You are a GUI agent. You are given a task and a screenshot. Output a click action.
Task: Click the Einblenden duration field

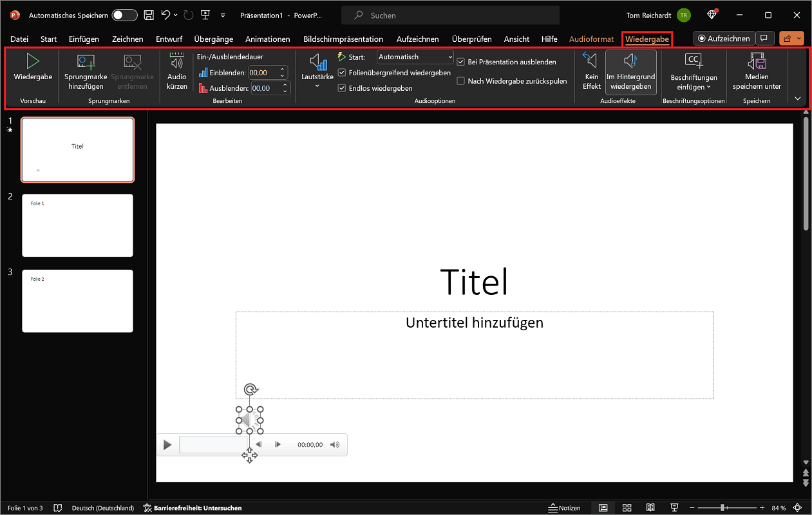[263, 73]
